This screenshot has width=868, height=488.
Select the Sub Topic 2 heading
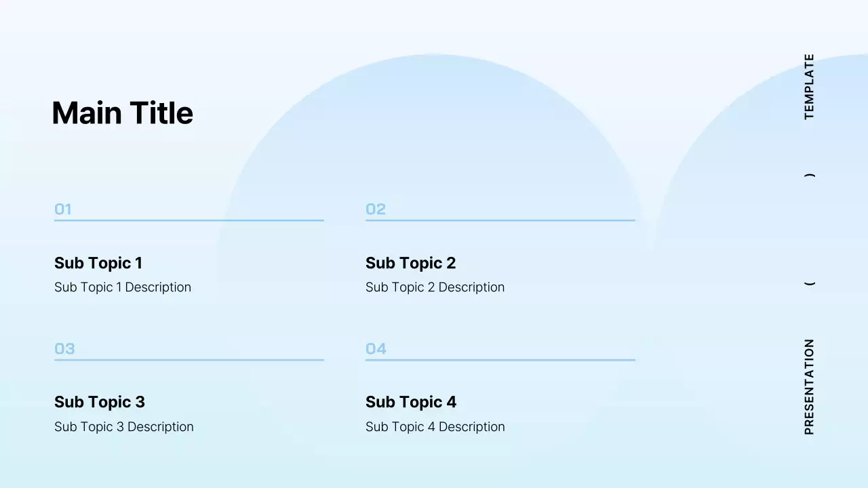[x=410, y=263]
